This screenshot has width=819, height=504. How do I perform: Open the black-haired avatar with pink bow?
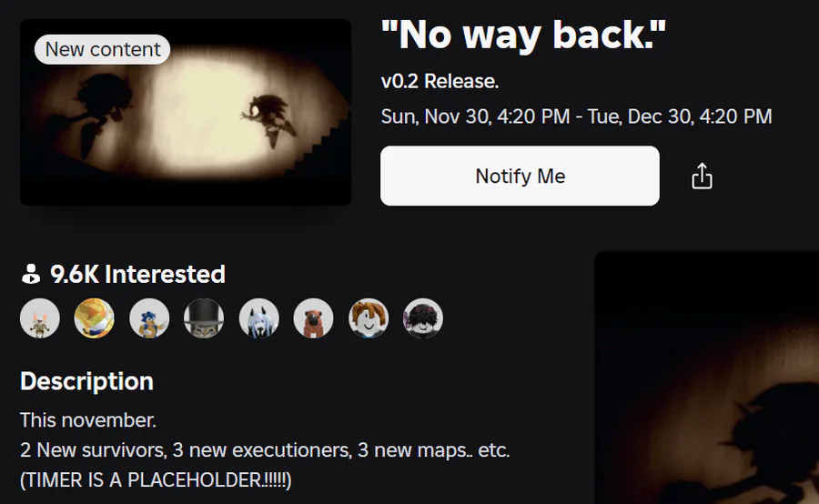pyautogui.click(x=423, y=318)
